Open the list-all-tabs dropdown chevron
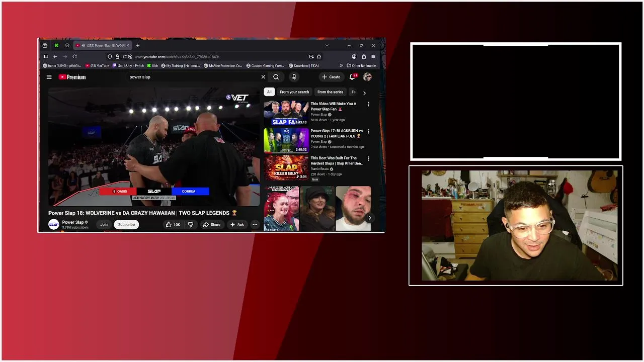This screenshot has height=362, width=644. click(327, 45)
